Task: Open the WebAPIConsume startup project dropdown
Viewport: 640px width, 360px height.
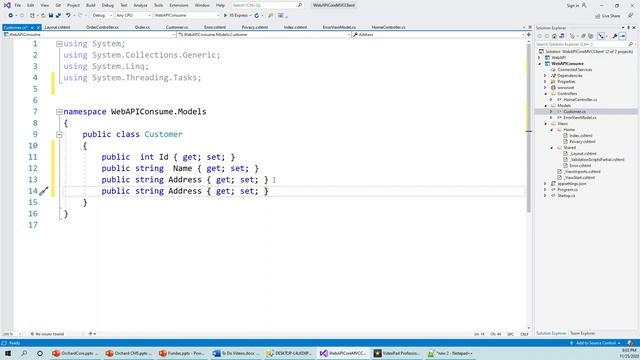Action: point(187,16)
